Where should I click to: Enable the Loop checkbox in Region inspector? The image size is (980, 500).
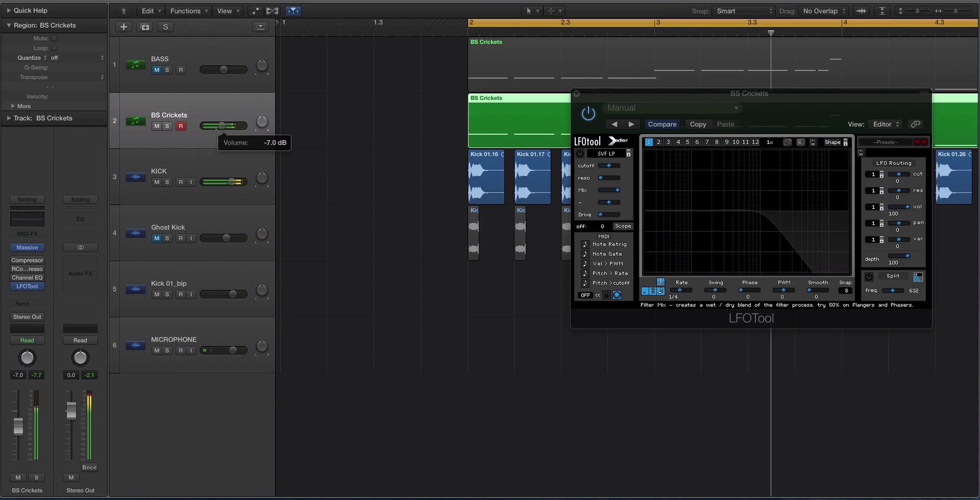pyautogui.click(x=54, y=48)
